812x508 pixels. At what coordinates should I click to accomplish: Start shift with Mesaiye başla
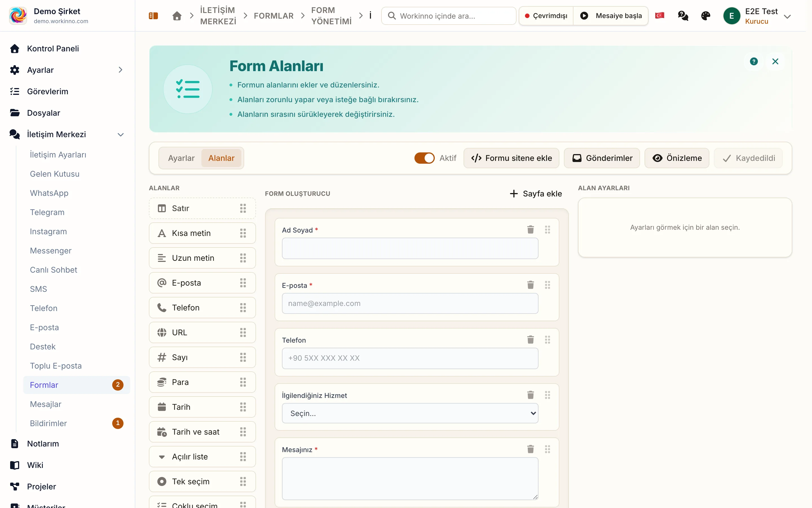[611, 16]
